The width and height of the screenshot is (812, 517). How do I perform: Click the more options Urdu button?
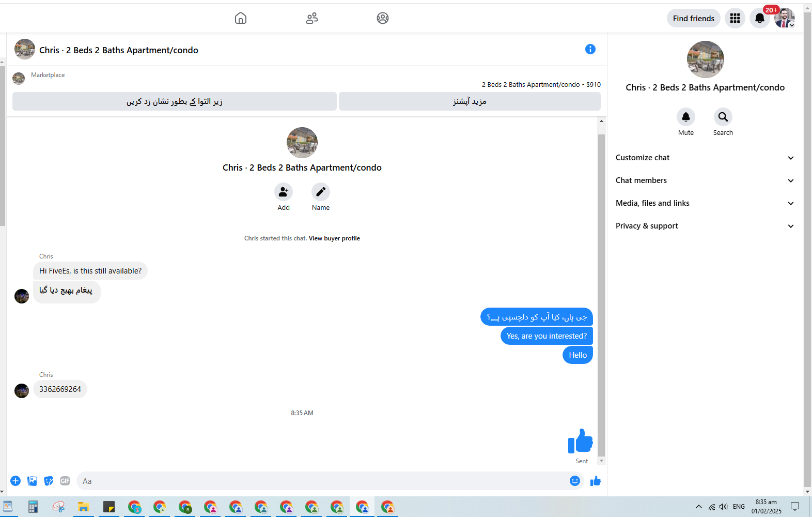470,101
